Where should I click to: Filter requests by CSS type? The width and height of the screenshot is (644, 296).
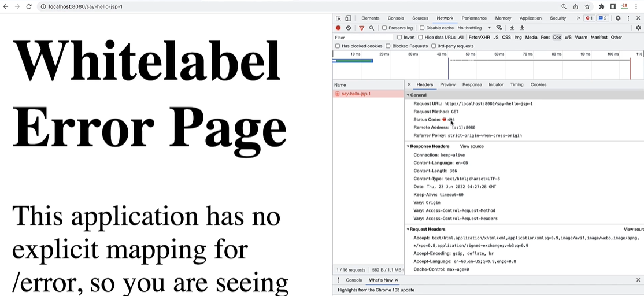[x=506, y=38]
